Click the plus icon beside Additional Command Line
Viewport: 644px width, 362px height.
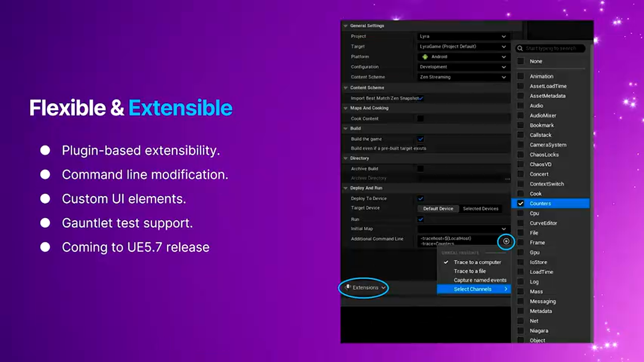coord(506,241)
